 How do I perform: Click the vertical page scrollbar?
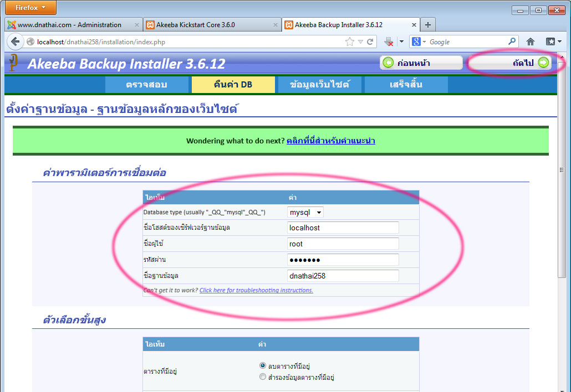click(563, 221)
